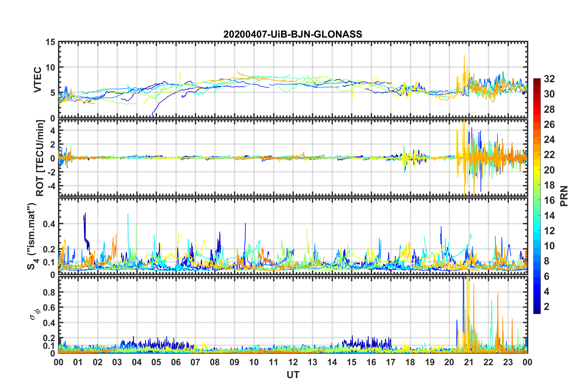The width and height of the screenshot is (586, 392).
Task: Click x-axis tick label 06
Action: pos(176,362)
